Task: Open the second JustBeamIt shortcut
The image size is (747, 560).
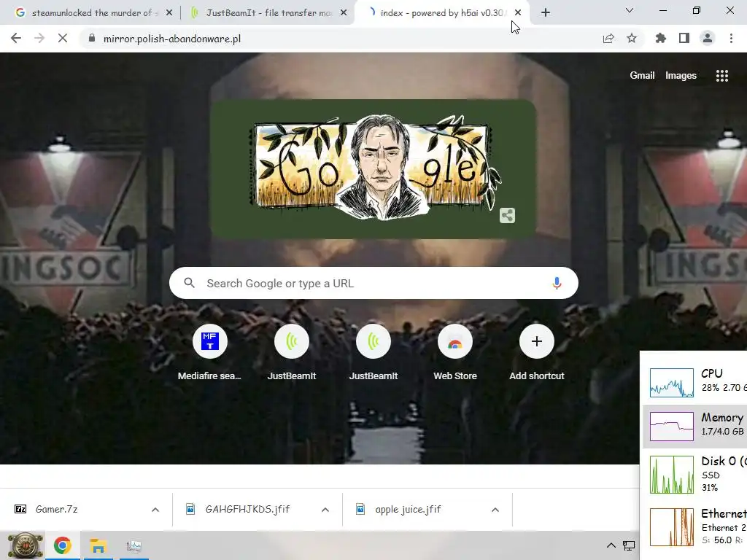Action: click(373, 352)
